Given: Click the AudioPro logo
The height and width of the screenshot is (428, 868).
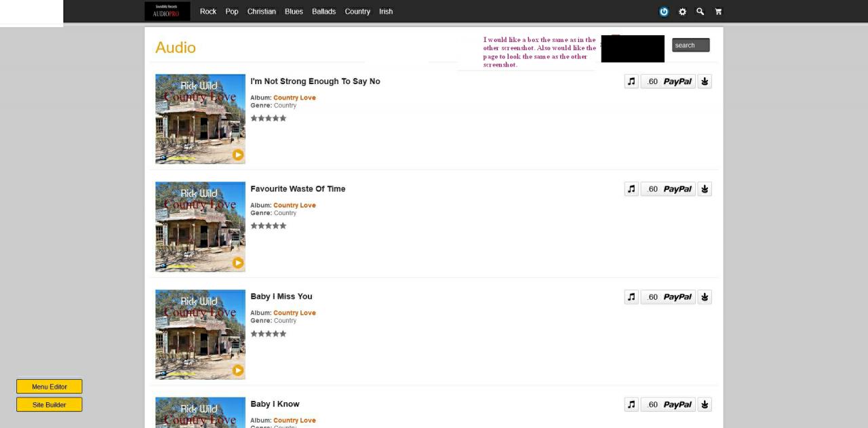Looking at the screenshot, I should coord(167,12).
